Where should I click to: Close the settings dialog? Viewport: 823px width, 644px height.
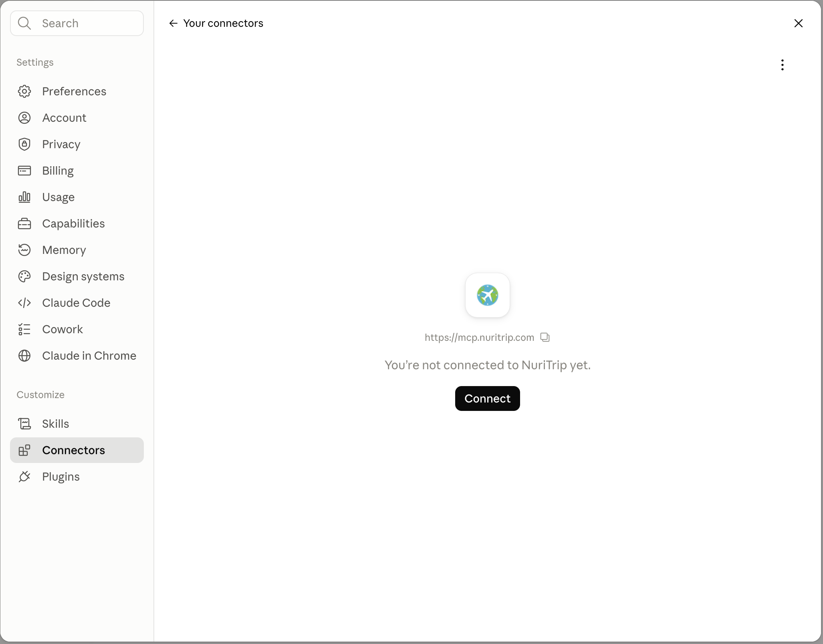coord(799,23)
